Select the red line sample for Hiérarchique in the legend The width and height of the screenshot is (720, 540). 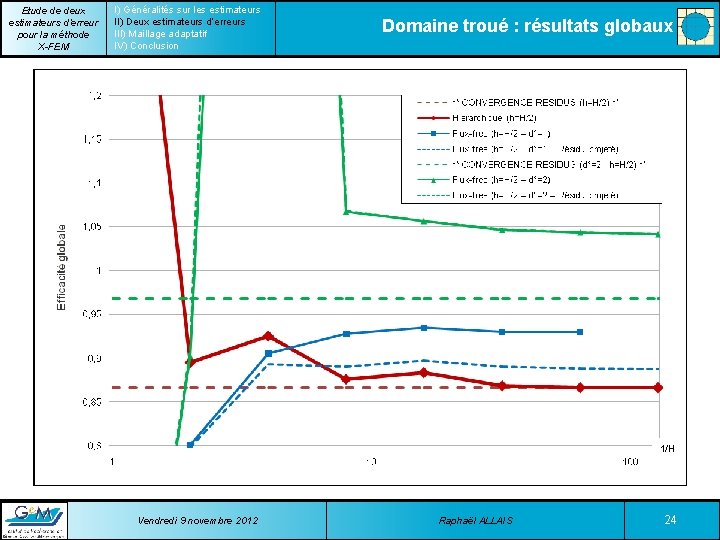pos(433,118)
